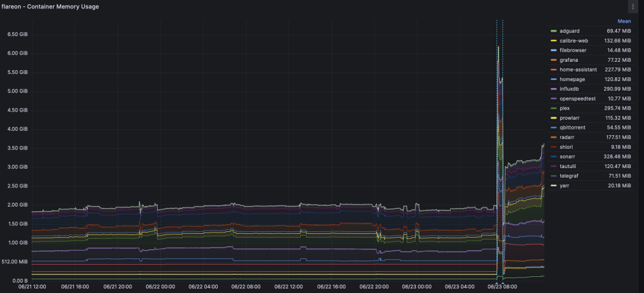Click the tautulli legend label

click(x=568, y=166)
